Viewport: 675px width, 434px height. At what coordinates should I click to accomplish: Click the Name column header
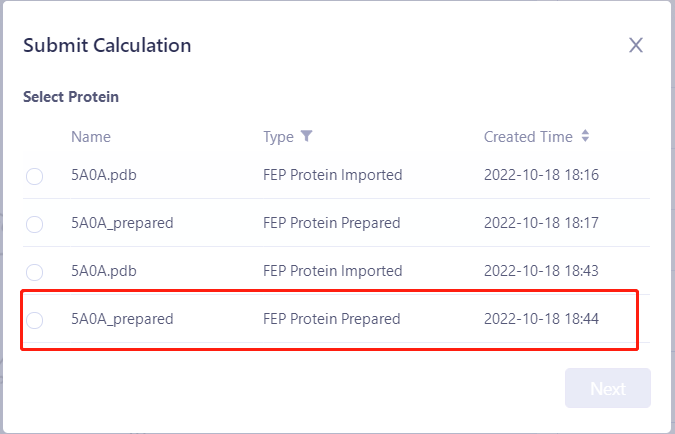91,137
